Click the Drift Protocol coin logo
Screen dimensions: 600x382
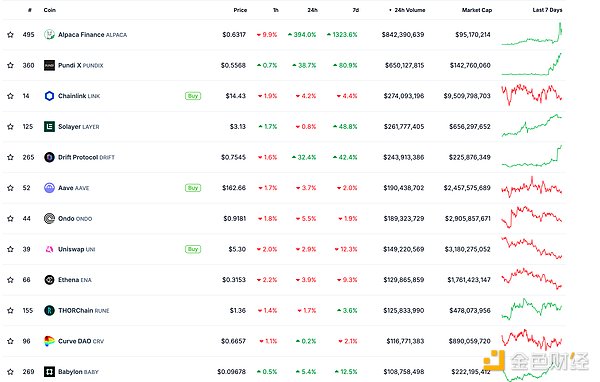pos(49,157)
